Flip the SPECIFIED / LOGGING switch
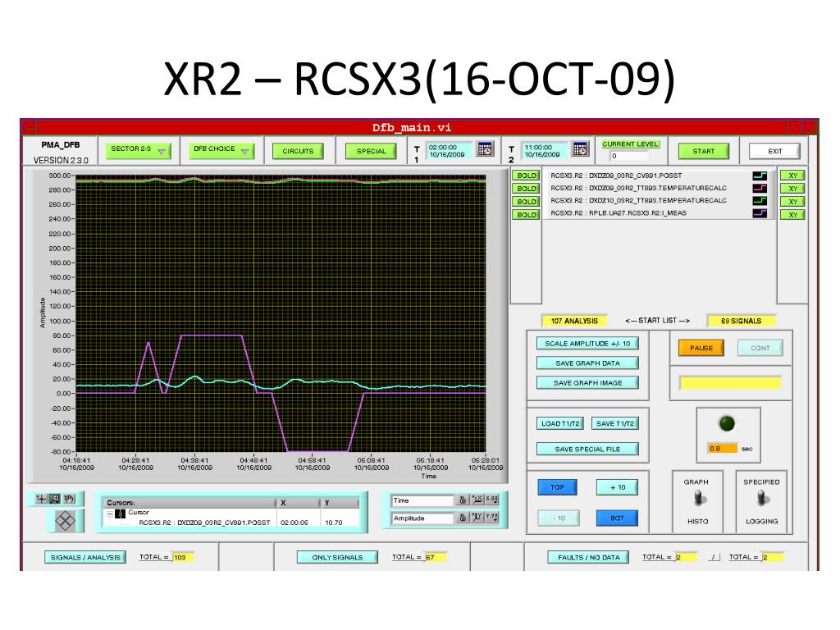The width and height of the screenshot is (840, 630). [x=762, y=499]
